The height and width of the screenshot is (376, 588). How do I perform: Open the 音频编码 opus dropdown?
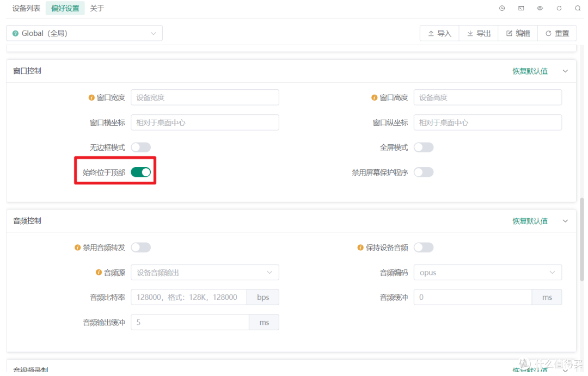[x=487, y=273]
